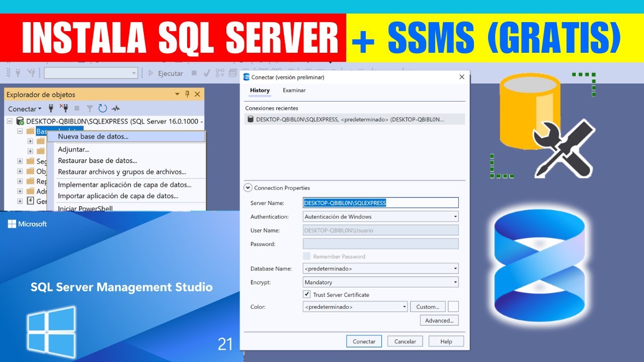Pin the Explorador de objetos panel
Image resolution: width=644 pixels, height=362 pixels.
(187, 94)
